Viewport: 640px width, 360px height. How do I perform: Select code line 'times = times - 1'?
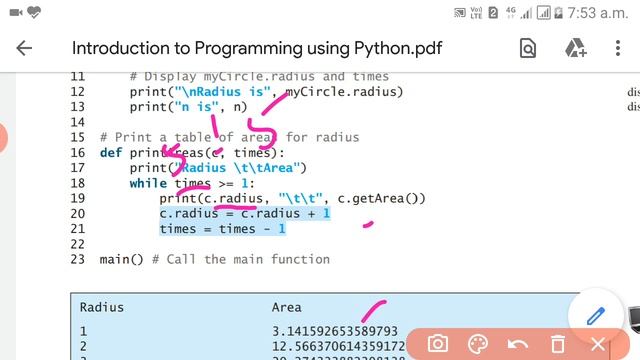point(222,229)
